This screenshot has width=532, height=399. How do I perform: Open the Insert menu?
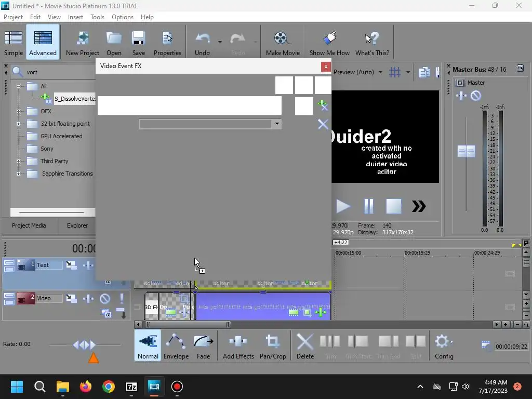click(x=75, y=17)
